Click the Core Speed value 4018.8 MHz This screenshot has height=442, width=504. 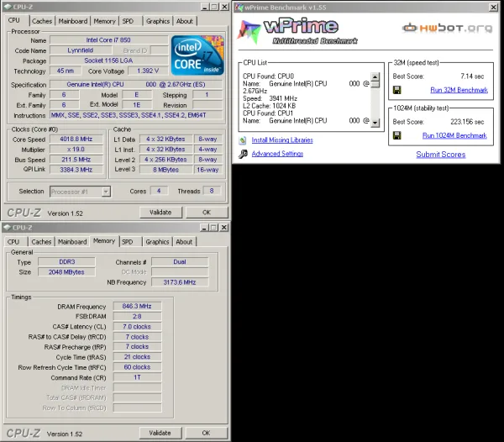pyautogui.click(x=76, y=139)
